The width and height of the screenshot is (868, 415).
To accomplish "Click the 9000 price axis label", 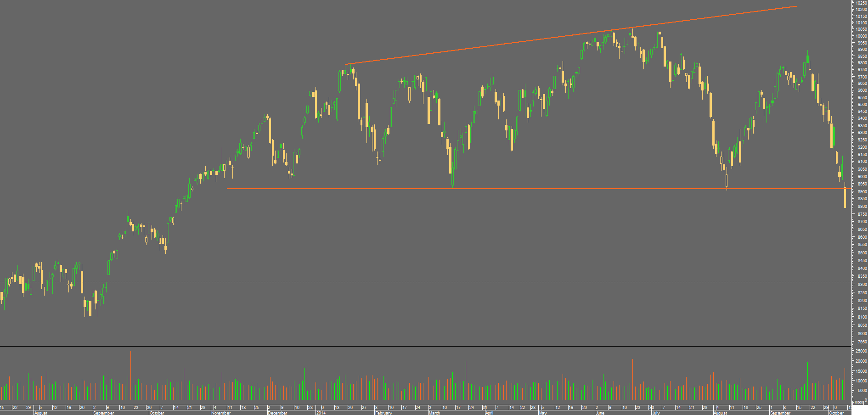I will pyautogui.click(x=862, y=177).
